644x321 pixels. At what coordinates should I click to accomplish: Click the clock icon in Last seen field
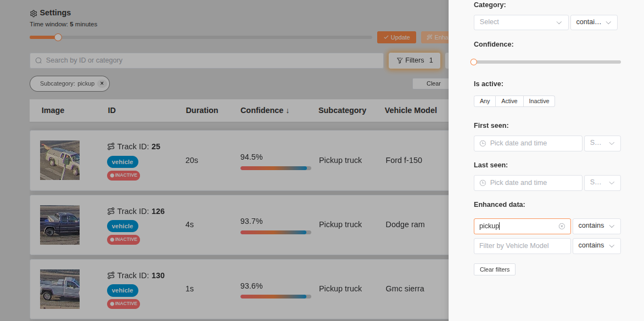tap(483, 183)
